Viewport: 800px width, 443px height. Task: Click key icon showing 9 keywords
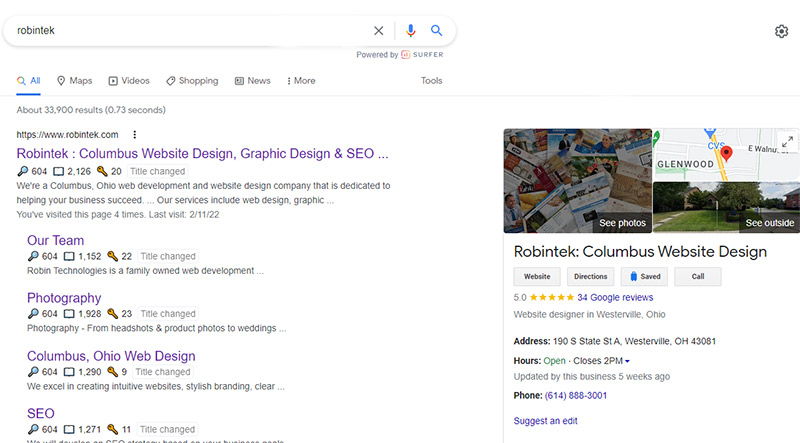click(x=113, y=372)
